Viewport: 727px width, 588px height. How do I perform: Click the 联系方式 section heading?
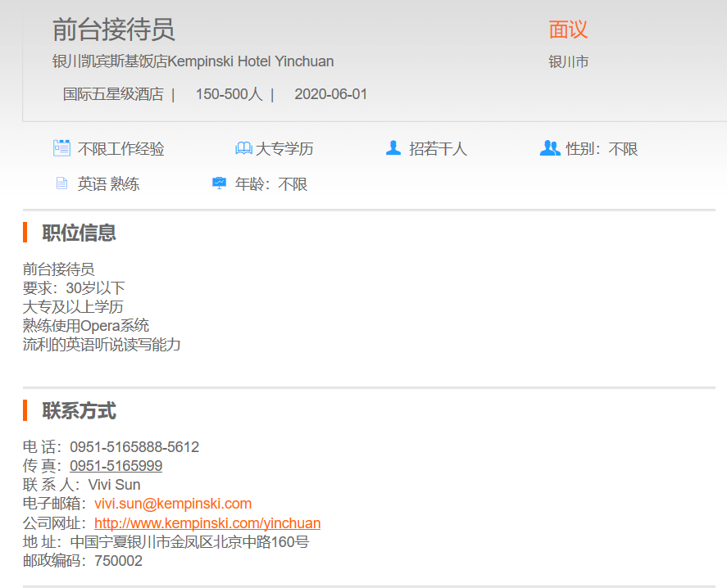tap(80, 410)
